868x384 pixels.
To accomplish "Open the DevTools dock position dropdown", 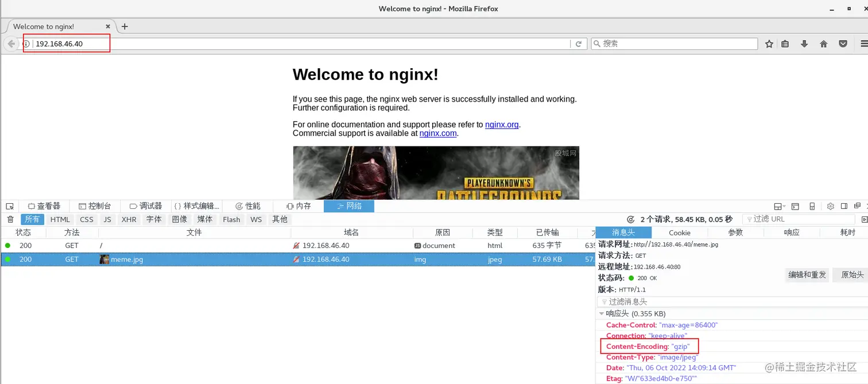I will [x=778, y=205].
